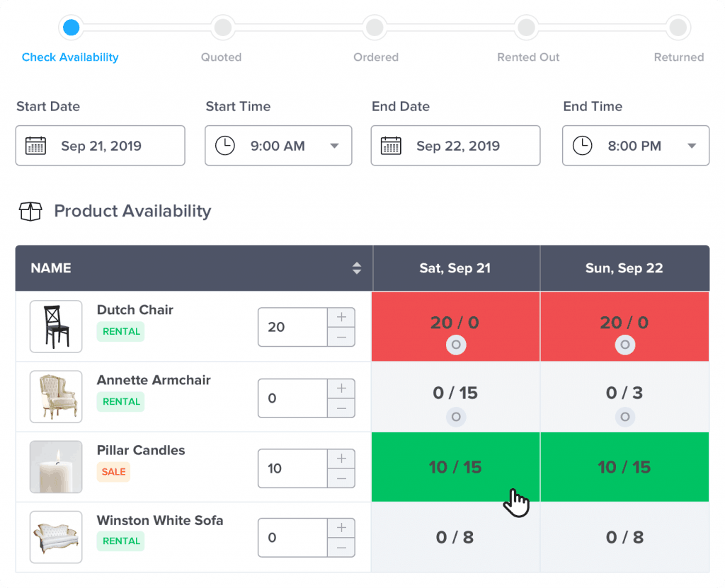This screenshot has height=588, width=725.
Task: Click the End Time clock icon
Action: tap(582, 145)
